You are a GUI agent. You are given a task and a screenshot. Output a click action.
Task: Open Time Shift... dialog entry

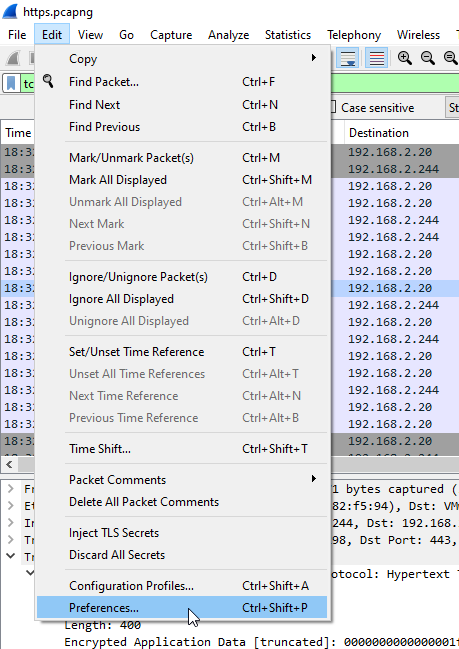182,449
